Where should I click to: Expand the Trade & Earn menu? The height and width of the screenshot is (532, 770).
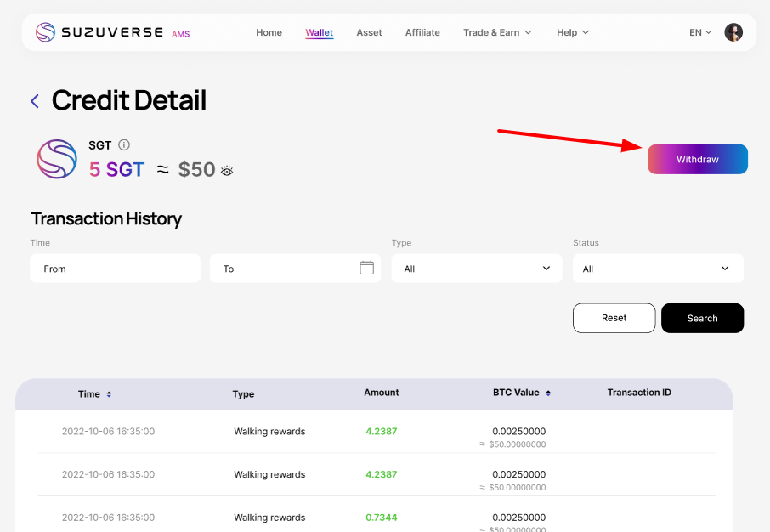[x=497, y=32]
